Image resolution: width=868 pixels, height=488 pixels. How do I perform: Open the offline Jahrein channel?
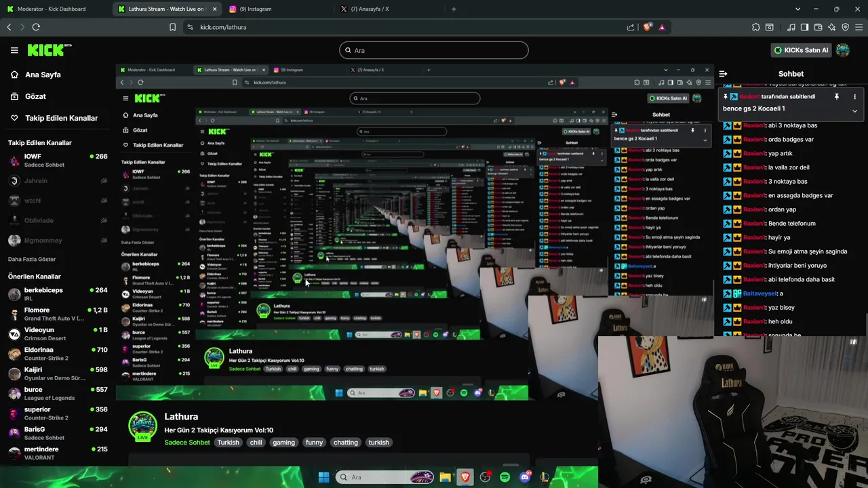58,181
